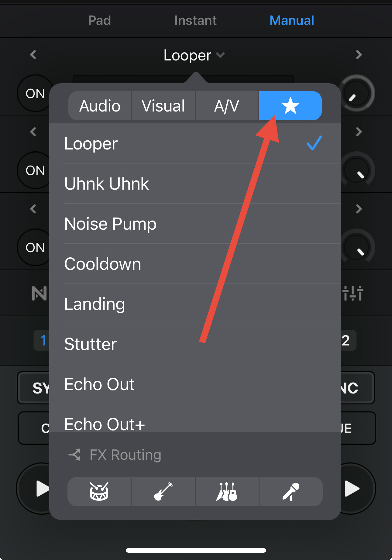The image size is (392, 560).
Task: Choose the multiple instruments routing icon
Action: 227,491
